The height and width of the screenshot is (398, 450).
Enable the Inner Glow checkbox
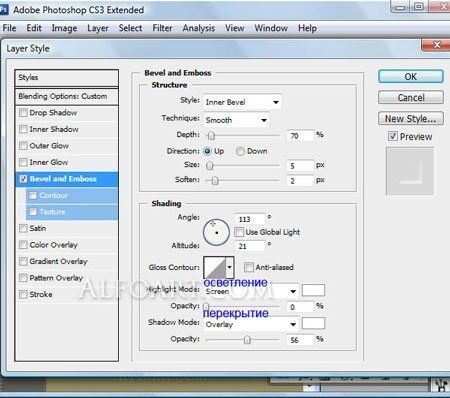click(23, 162)
